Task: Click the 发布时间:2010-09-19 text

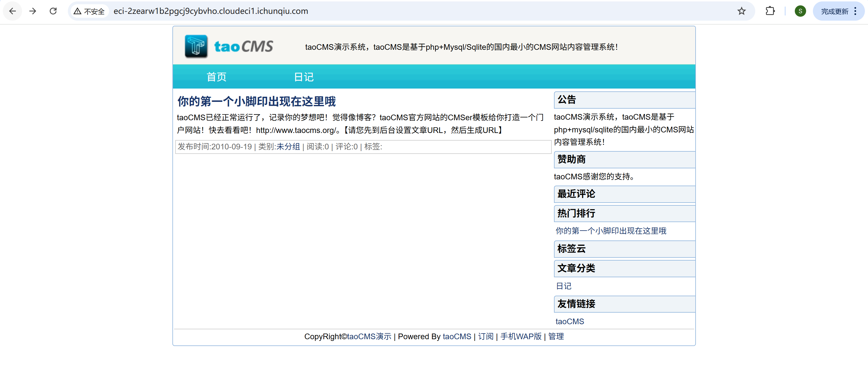Action: click(215, 147)
